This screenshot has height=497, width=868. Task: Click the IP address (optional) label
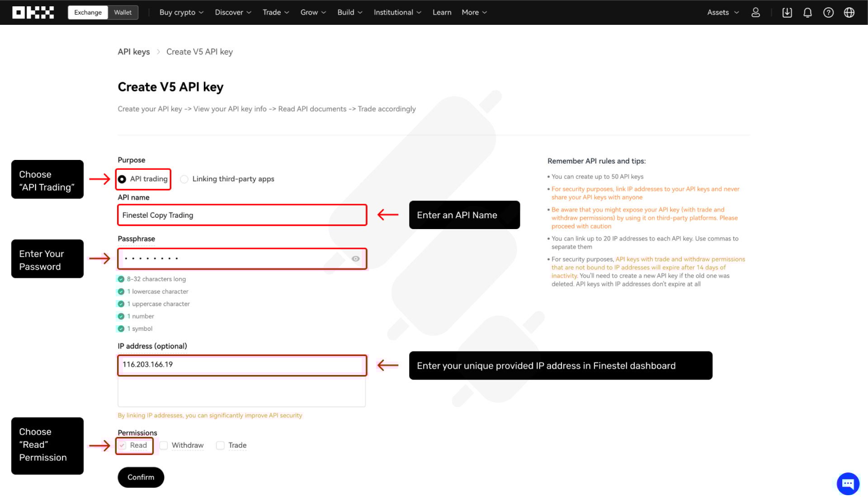click(152, 346)
